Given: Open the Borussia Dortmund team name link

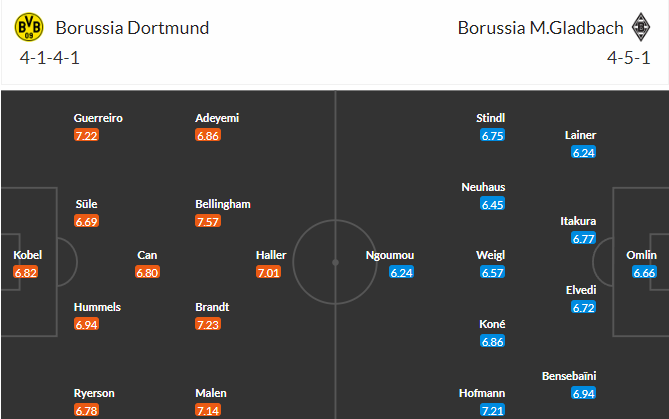Looking at the screenshot, I should click(x=132, y=28).
